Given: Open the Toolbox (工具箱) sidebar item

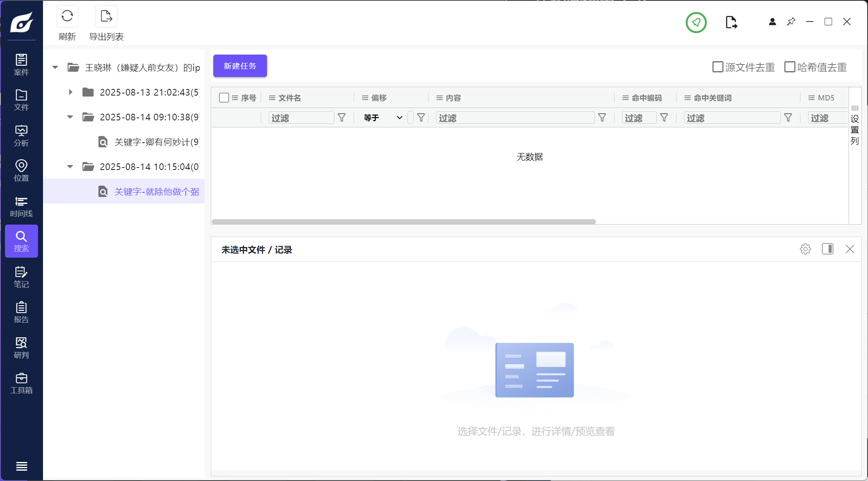Looking at the screenshot, I should click(x=21, y=383).
